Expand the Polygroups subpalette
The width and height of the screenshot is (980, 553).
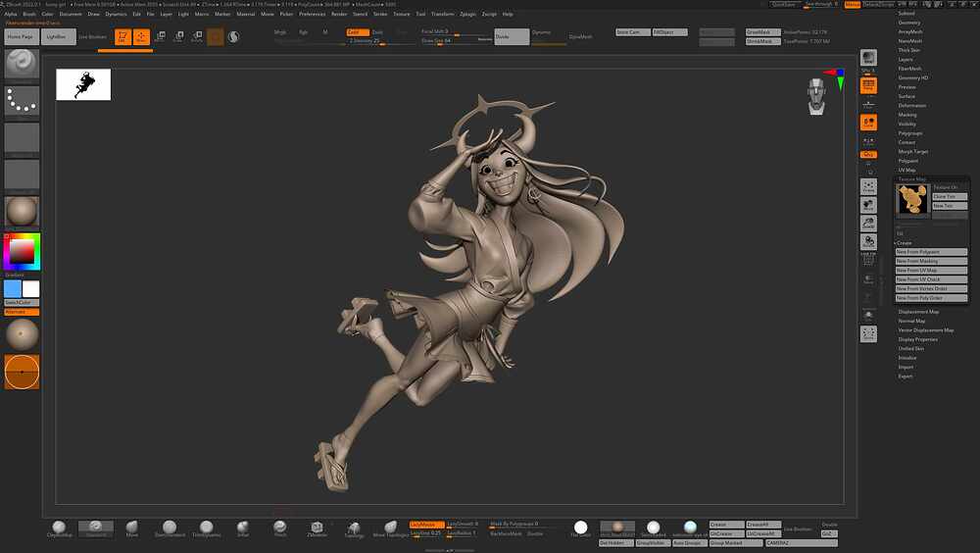[910, 133]
